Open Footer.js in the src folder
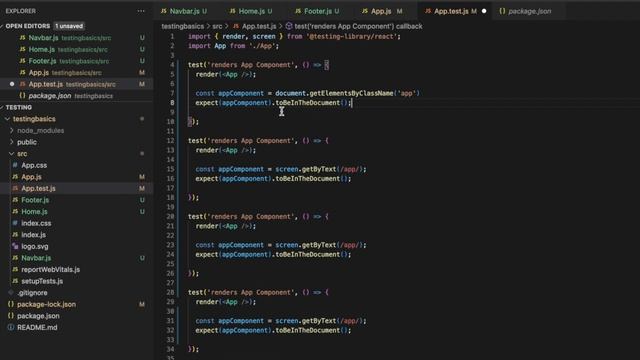Image resolution: width=640 pixels, height=360 pixels. 35,200
